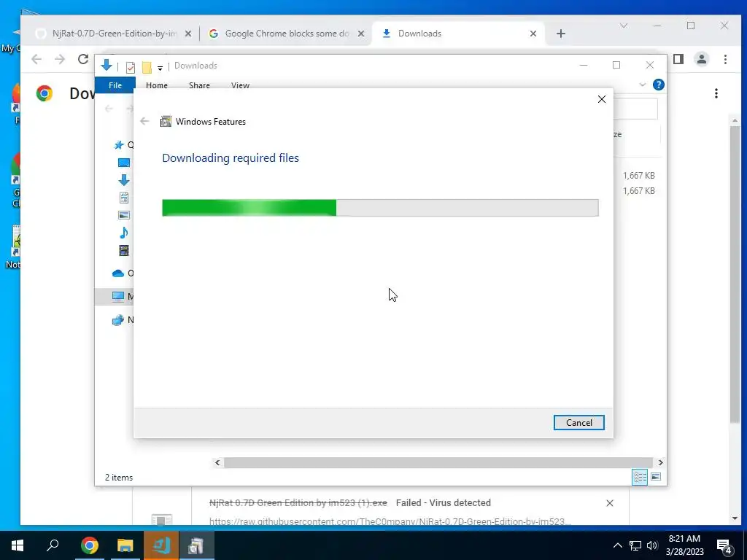
Task: Click first 1,667 KB file size
Action: pyautogui.click(x=638, y=175)
